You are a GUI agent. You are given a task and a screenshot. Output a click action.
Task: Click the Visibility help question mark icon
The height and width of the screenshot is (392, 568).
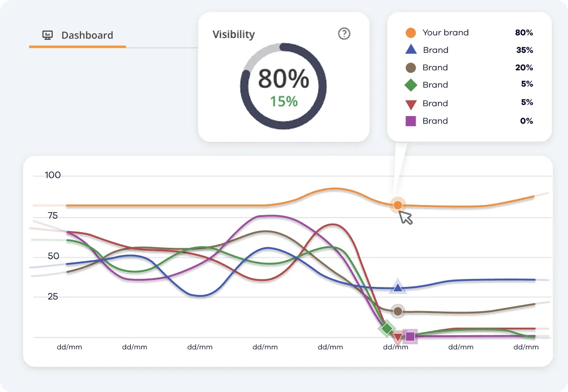344,34
